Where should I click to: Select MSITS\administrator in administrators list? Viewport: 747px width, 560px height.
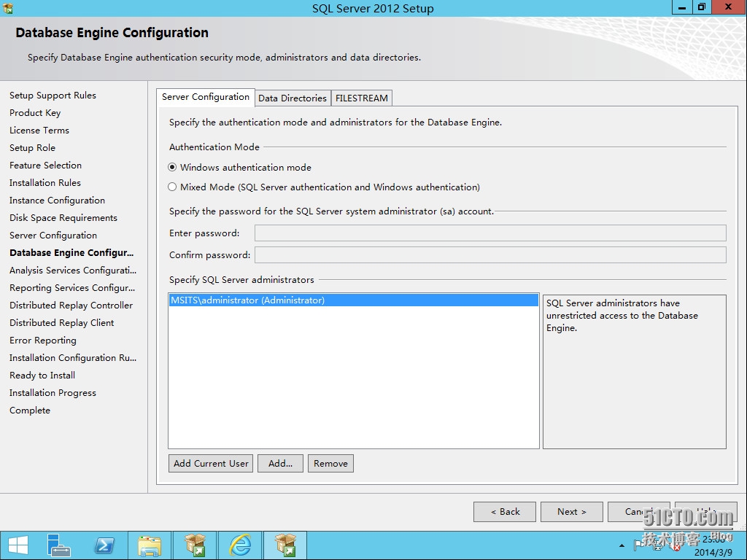tap(354, 300)
